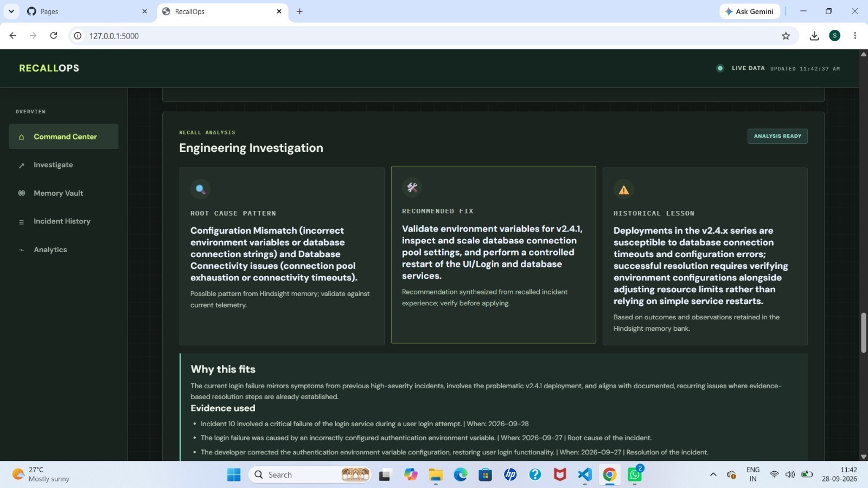This screenshot has width=868, height=488.
Task: Click the home icon beside Command Center
Action: (x=22, y=137)
